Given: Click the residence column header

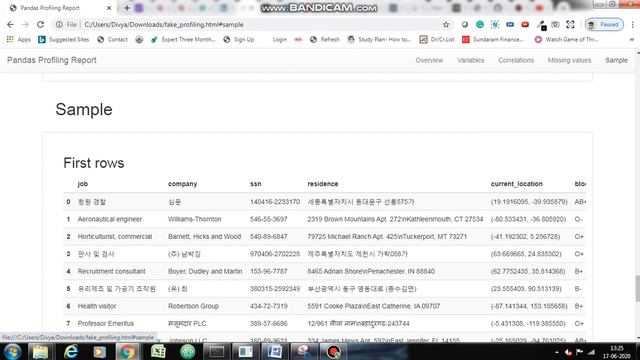Looking at the screenshot, I should click(323, 184).
